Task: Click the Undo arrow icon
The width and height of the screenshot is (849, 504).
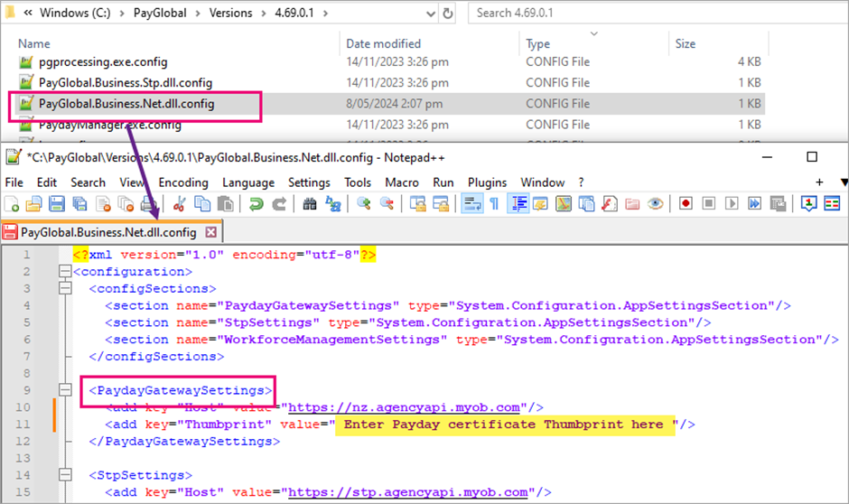Action: click(258, 204)
